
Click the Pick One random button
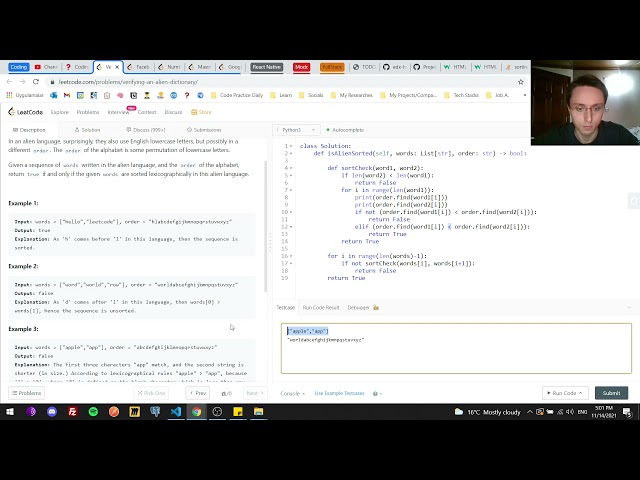151,393
